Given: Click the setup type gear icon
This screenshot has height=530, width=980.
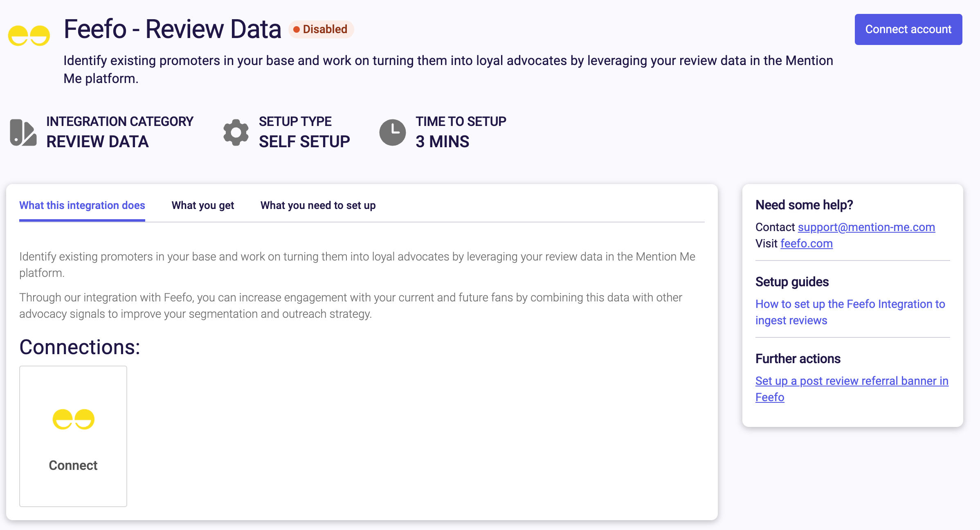Looking at the screenshot, I should [236, 132].
